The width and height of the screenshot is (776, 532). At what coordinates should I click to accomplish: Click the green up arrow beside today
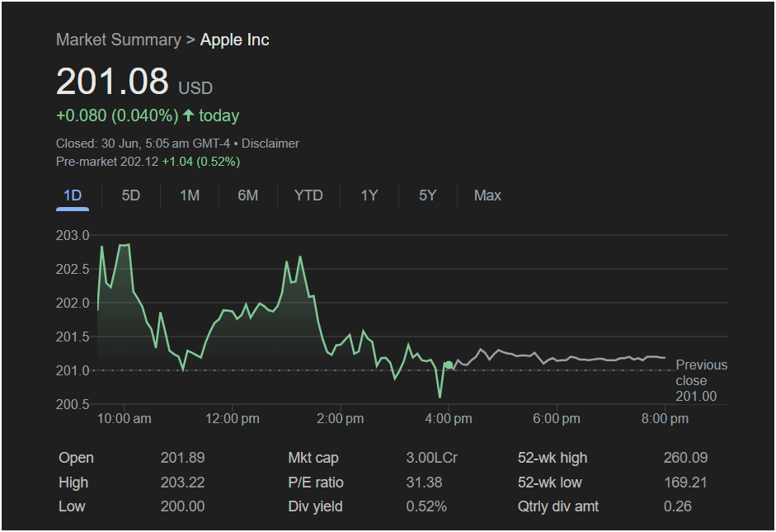188,115
